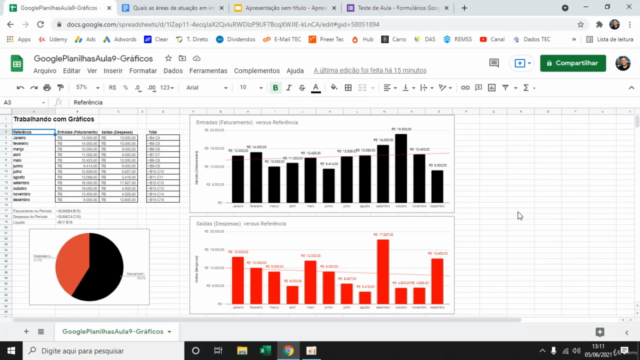Print the spreadsheet using printer icon
640x360 pixels.
(x=47, y=88)
